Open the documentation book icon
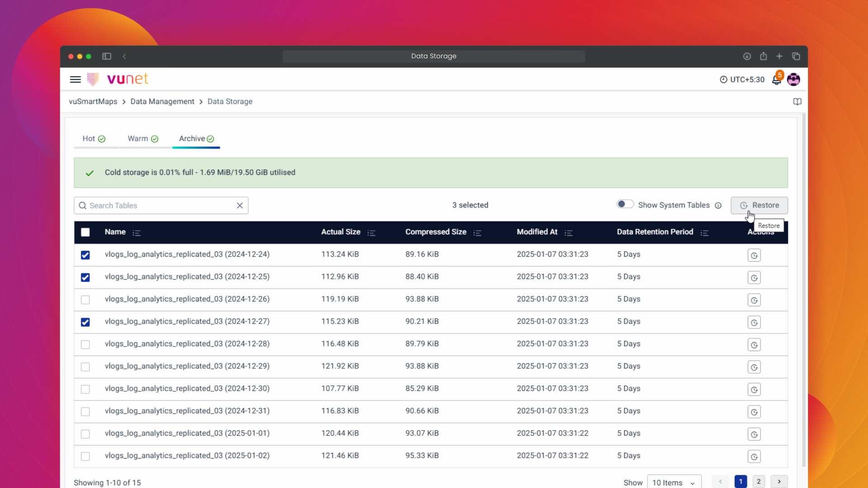The image size is (868, 488). 797,101
